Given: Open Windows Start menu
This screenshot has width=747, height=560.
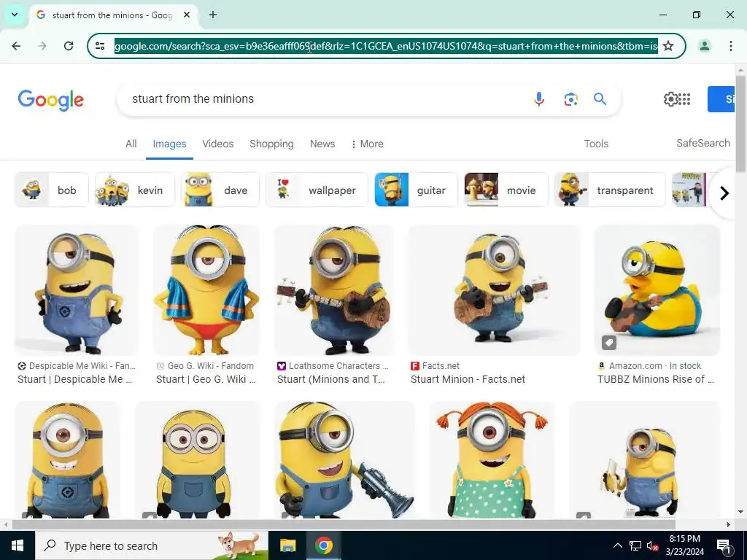Looking at the screenshot, I should pos(18,545).
